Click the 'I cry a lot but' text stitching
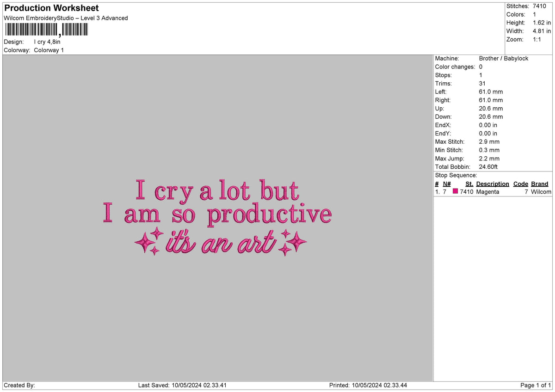 click(x=217, y=191)
